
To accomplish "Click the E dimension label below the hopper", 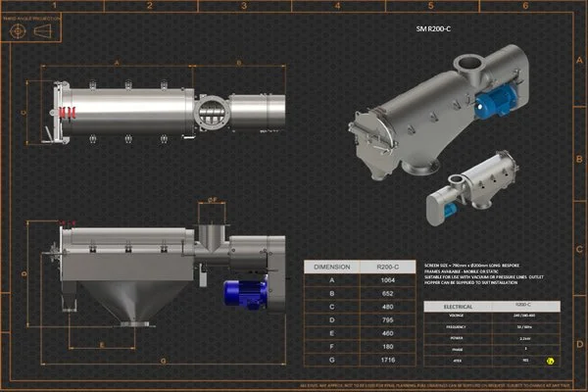I will point(102,345).
